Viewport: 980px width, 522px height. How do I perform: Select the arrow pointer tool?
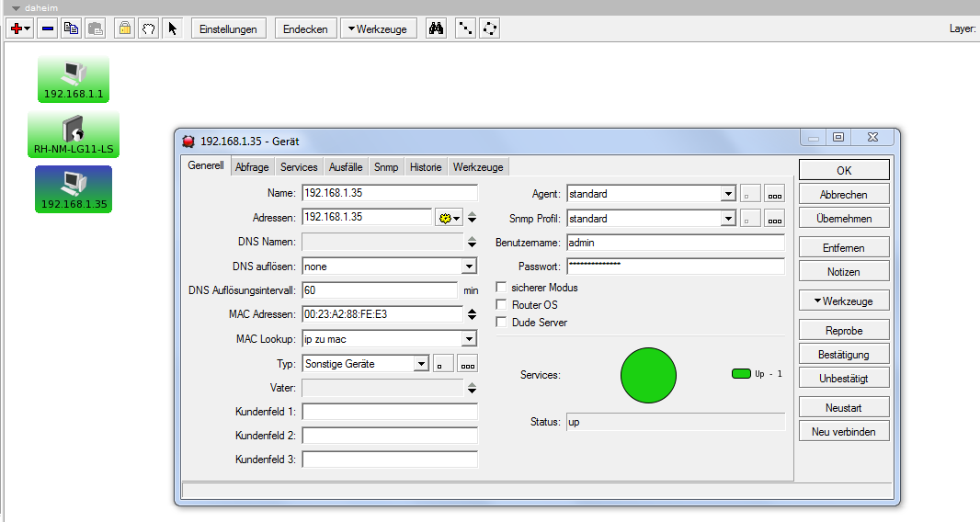pyautogui.click(x=172, y=28)
